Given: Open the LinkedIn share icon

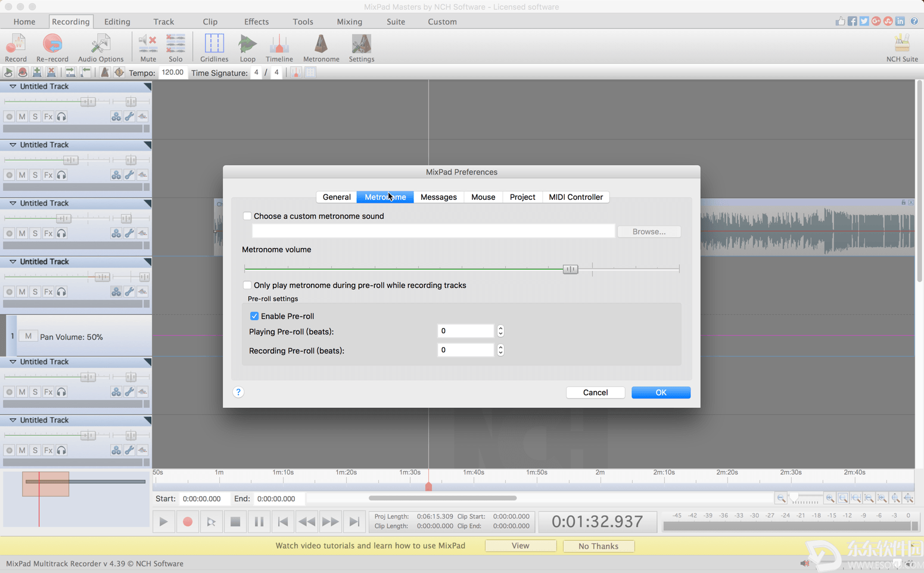Looking at the screenshot, I should (900, 21).
